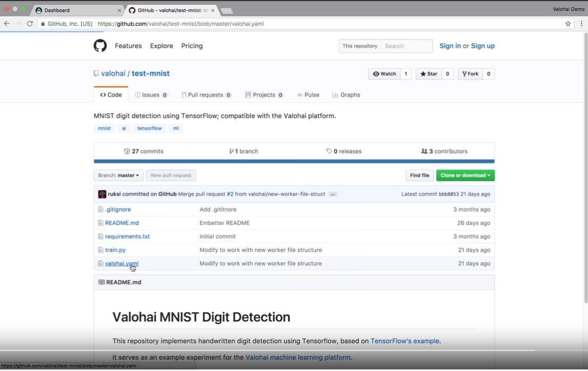The height and width of the screenshot is (371, 588).
Task: Click the ruksi avatar thumbnail
Action: click(102, 194)
